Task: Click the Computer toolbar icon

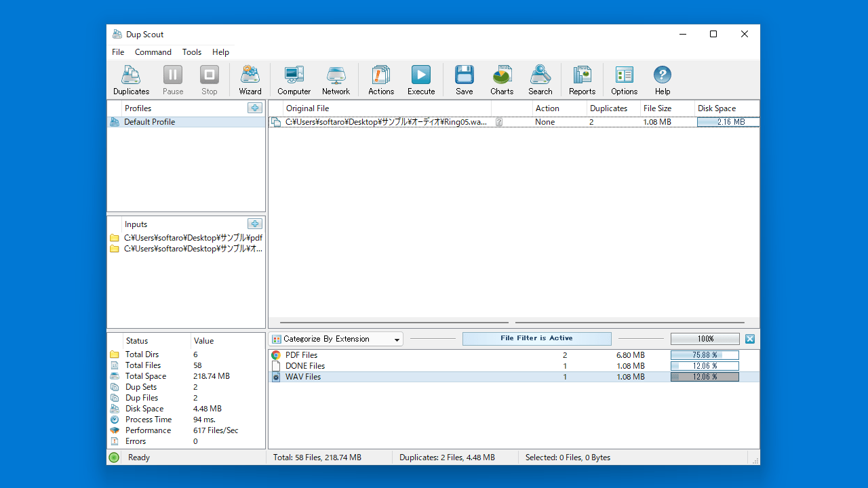Action: 294,81
